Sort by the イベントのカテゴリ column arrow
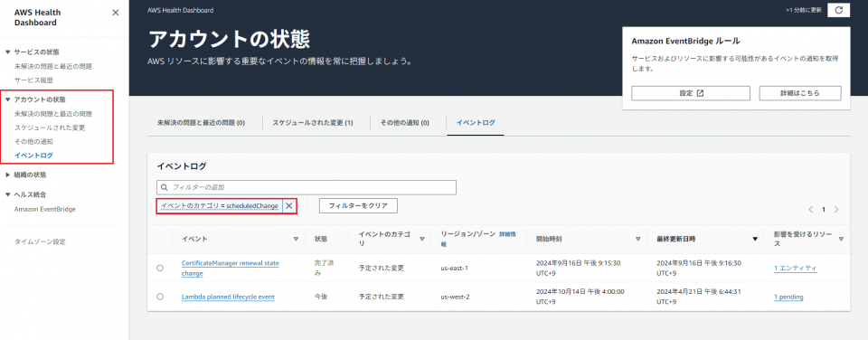868x340 pixels. click(422, 239)
